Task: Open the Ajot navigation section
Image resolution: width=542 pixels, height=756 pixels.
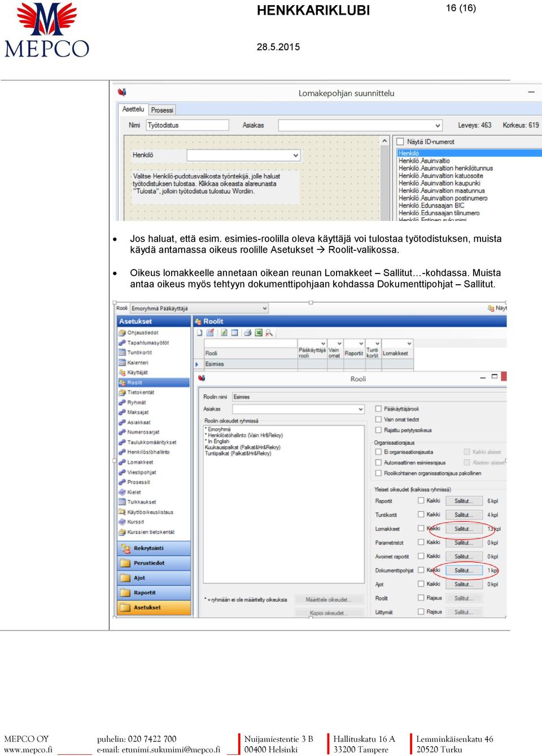Action: tap(154, 578)
